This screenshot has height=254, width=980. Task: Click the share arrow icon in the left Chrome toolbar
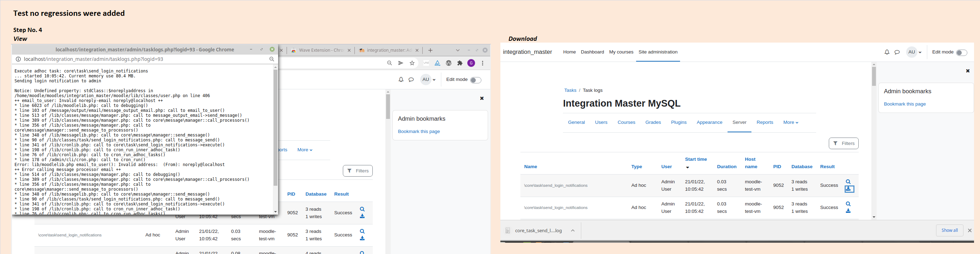pos(401,63)
